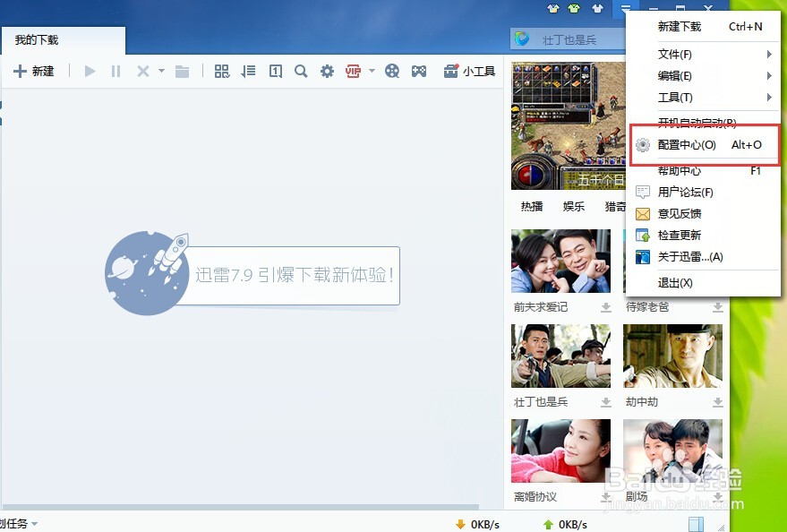The width and height of the screenshot is (787, 532).
Task: Expand the delete options arrow
Action: 161,71
